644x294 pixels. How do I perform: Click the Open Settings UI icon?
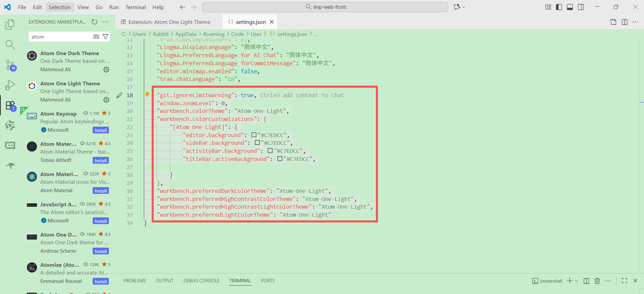coord(613,22)
